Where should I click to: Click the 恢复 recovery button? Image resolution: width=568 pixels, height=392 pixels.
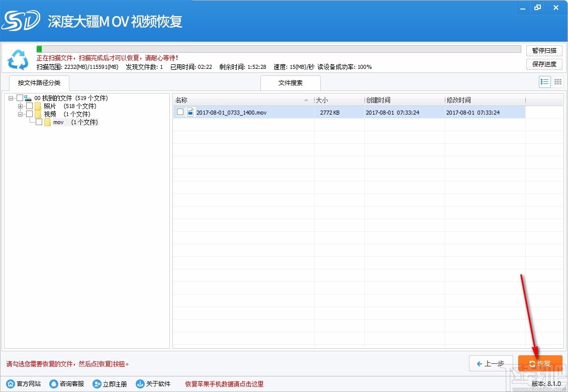[540, 363]
